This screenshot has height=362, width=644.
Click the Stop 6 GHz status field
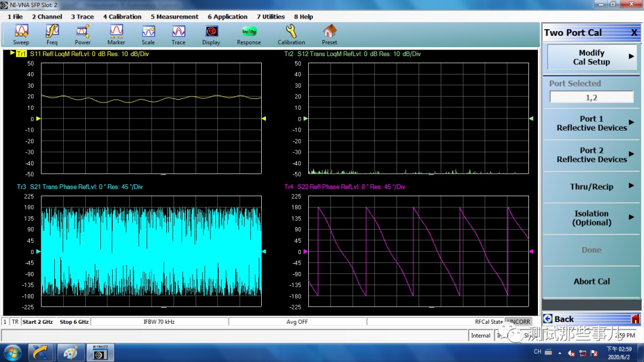click(74, 321)
